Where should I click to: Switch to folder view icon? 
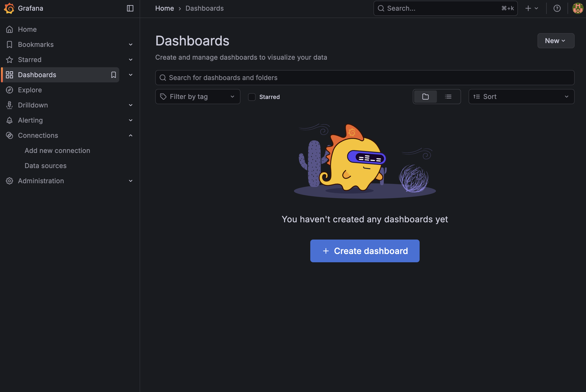click(x=425, y=97)
